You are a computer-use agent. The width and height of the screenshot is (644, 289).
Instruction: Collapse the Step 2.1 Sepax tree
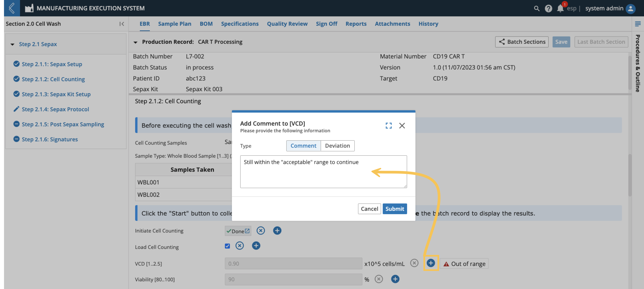coord(12,44)
